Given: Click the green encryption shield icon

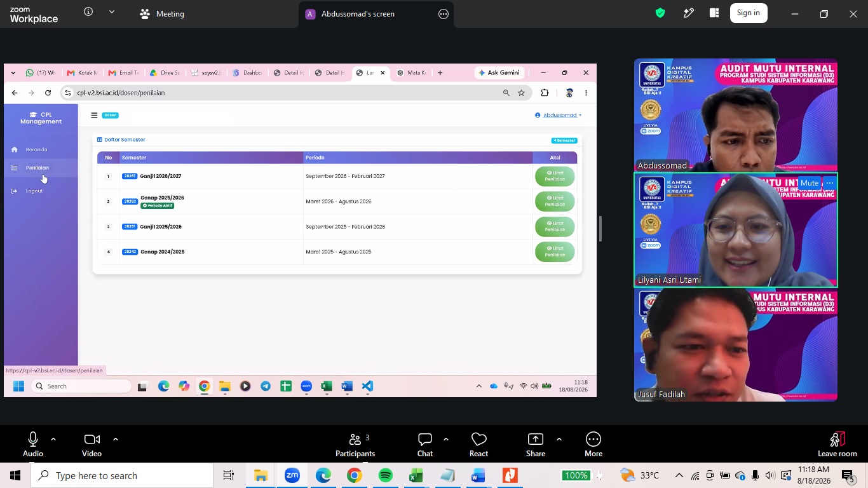Looking at the screenshot, I should coord(660,13).
